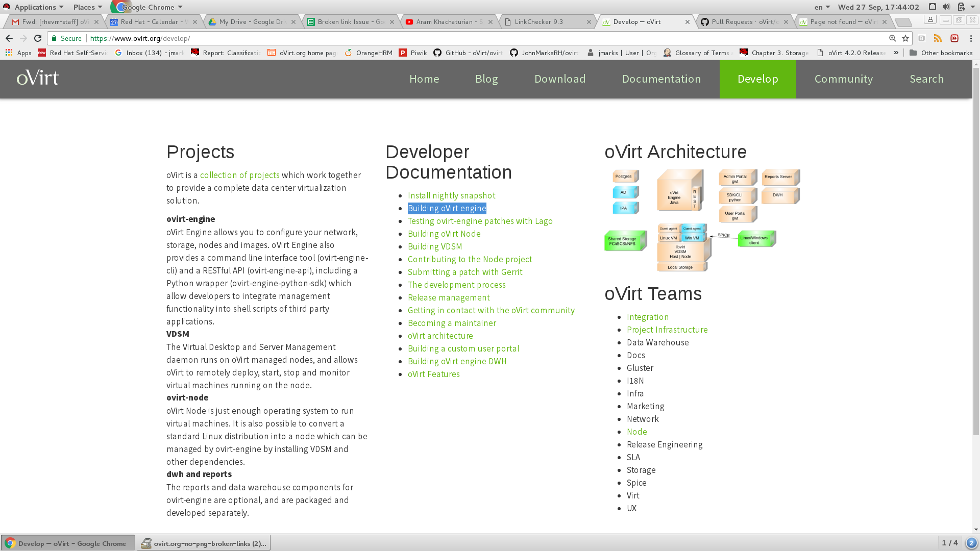
Task: Open Chrome's three-dot menu
Action: pyautogui.click(x=971, y=38)
